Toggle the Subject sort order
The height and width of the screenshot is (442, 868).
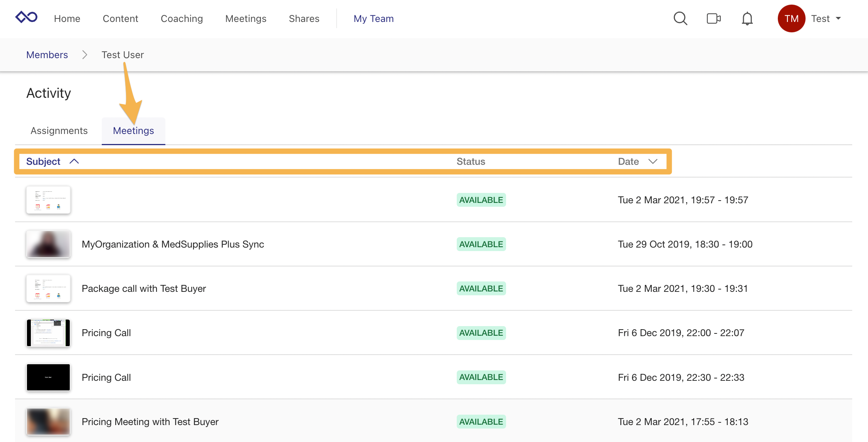click(52, 161)
